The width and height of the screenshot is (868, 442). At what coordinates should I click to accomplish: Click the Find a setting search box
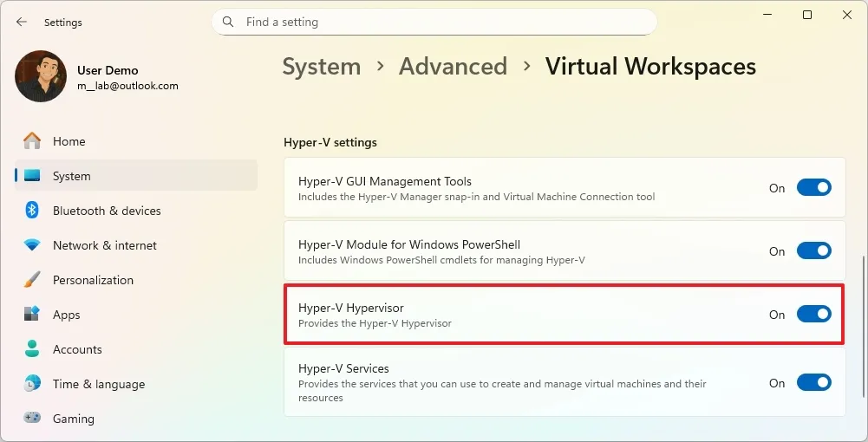(x=434, y=23)
